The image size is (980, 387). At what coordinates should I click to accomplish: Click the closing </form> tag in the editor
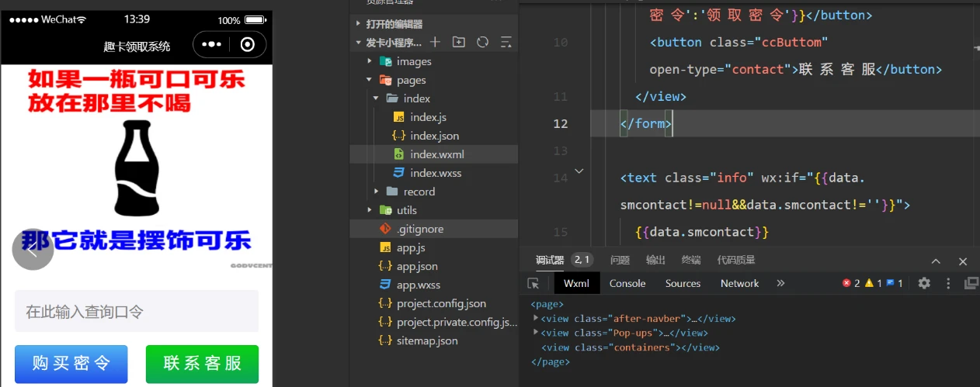[645, 123]
